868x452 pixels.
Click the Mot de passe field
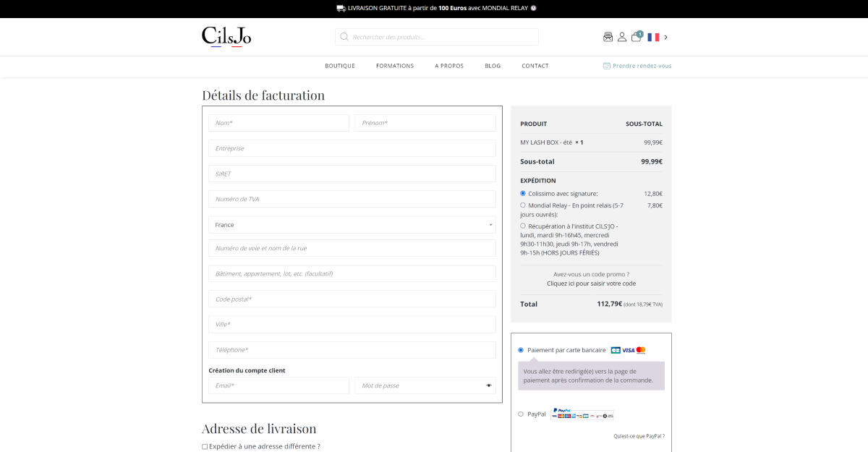click(425, 385)
